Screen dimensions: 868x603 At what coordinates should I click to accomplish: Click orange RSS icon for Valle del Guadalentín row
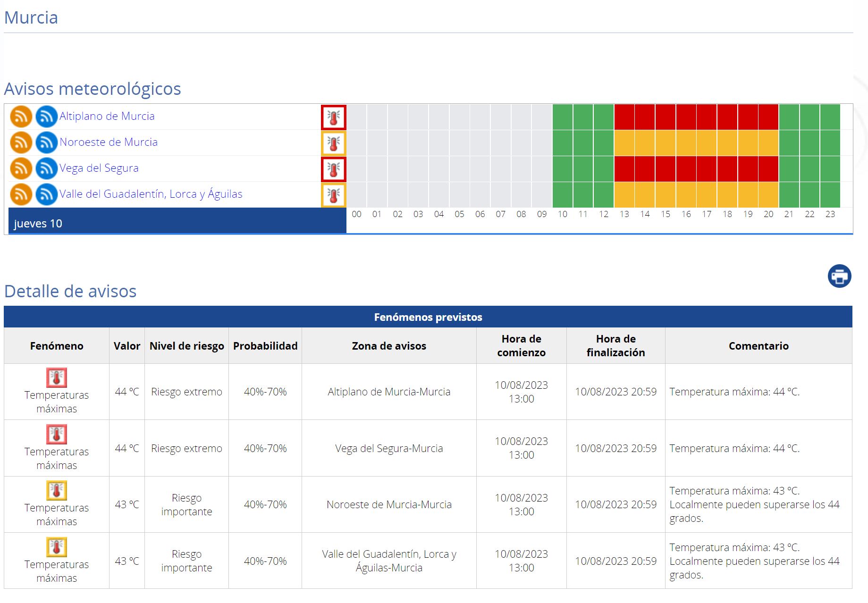[21, 194]
